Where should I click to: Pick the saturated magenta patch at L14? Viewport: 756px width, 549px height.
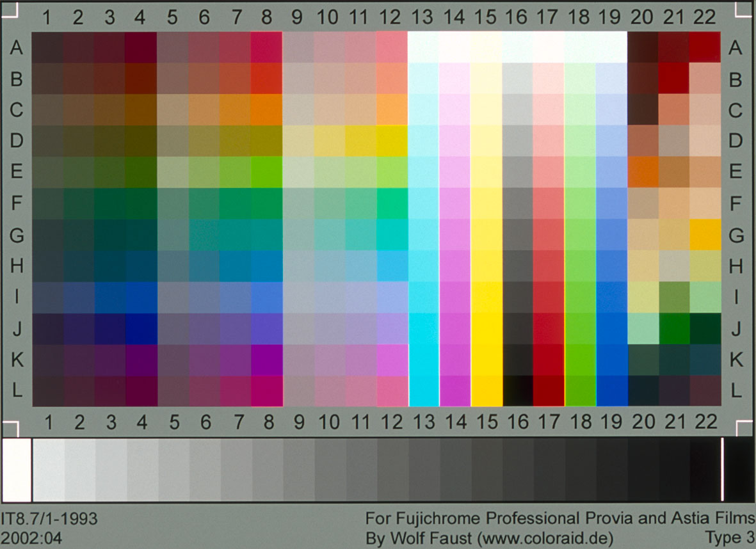(x=455, y=391)
